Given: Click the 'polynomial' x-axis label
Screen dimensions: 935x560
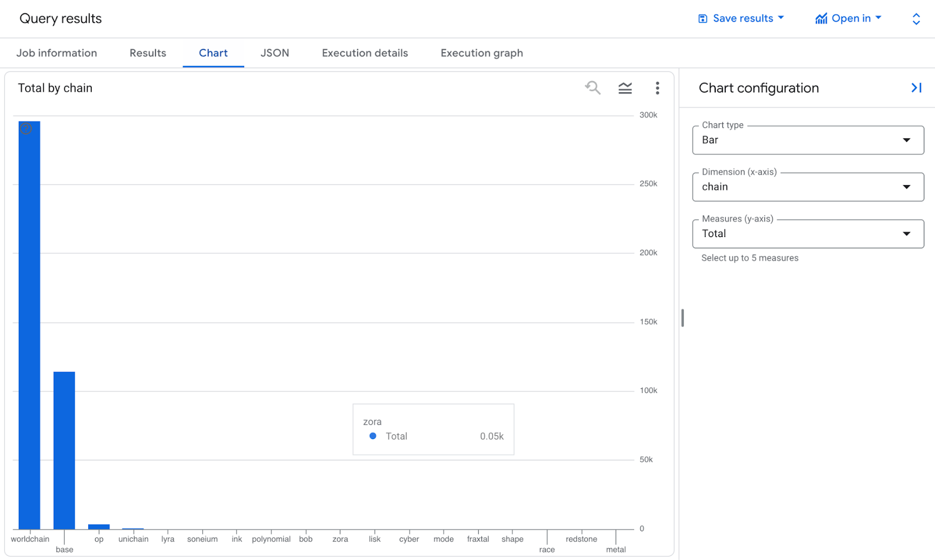Looking at the screenshot, I should [x=271, y=539].
